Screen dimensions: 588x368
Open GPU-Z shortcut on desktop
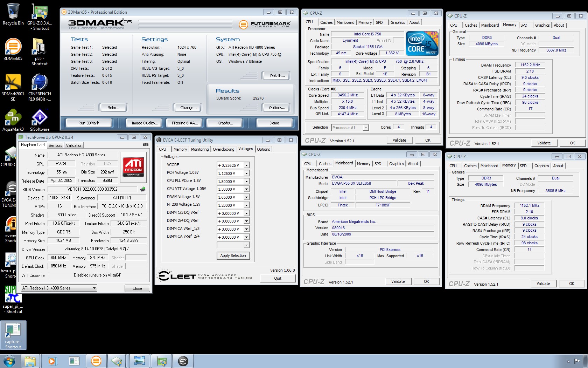coord(40,16)
